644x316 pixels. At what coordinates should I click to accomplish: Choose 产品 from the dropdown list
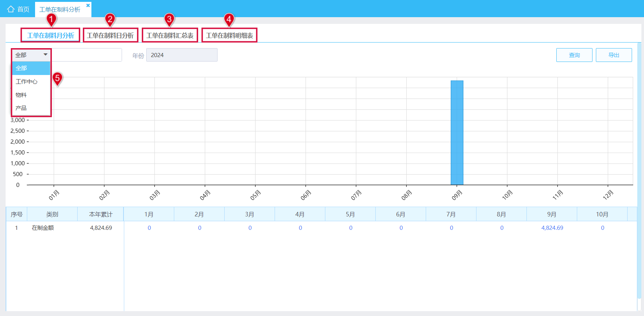pyautogui.click(x=31, y=108)
